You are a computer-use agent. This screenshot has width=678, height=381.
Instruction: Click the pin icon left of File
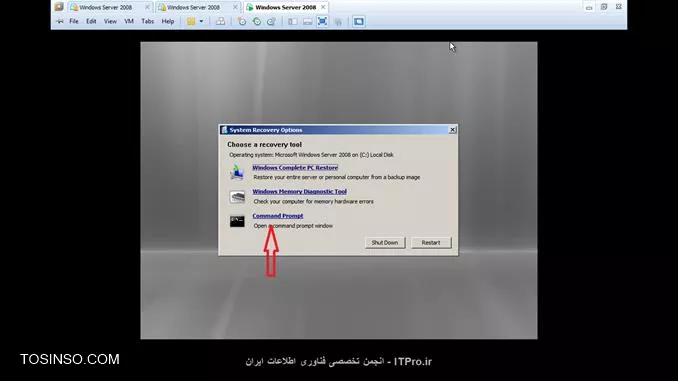pos(60,21)
